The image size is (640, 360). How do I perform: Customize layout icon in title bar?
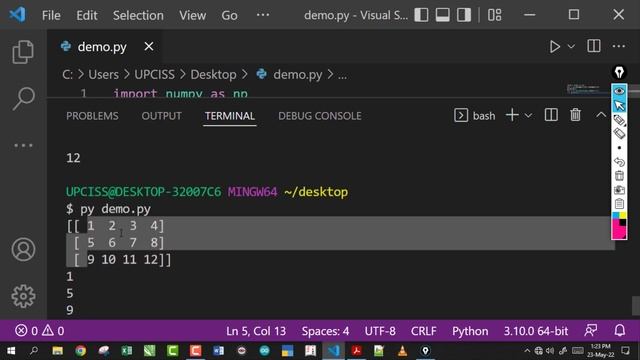tap(495, 15)
